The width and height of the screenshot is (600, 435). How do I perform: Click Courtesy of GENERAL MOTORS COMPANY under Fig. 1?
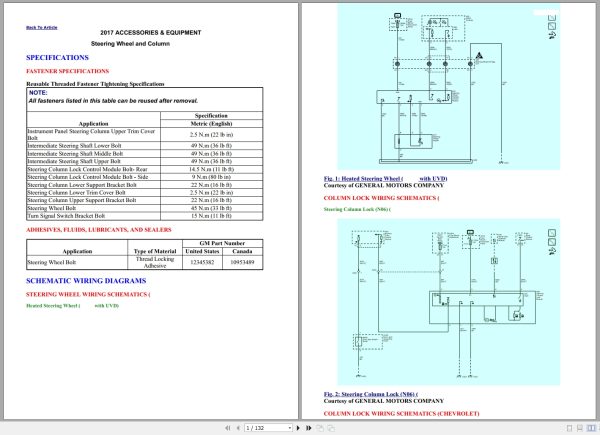[x=383, y=186]
